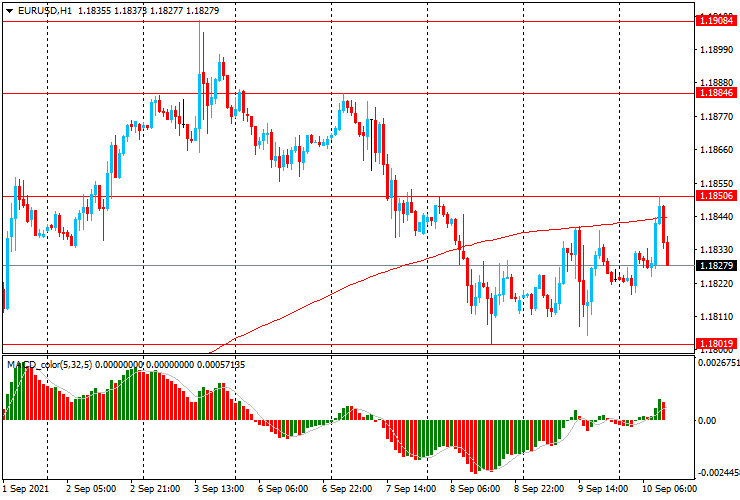Click the last MACD histogram bar
740x500 pixels.
[x=664, y=411]
